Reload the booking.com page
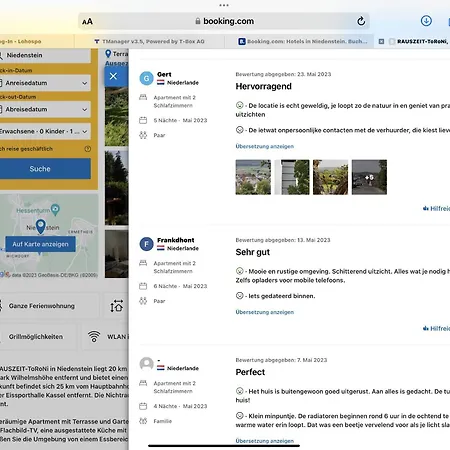This screenshot has height=450, width=450. [x=361, y=21]
